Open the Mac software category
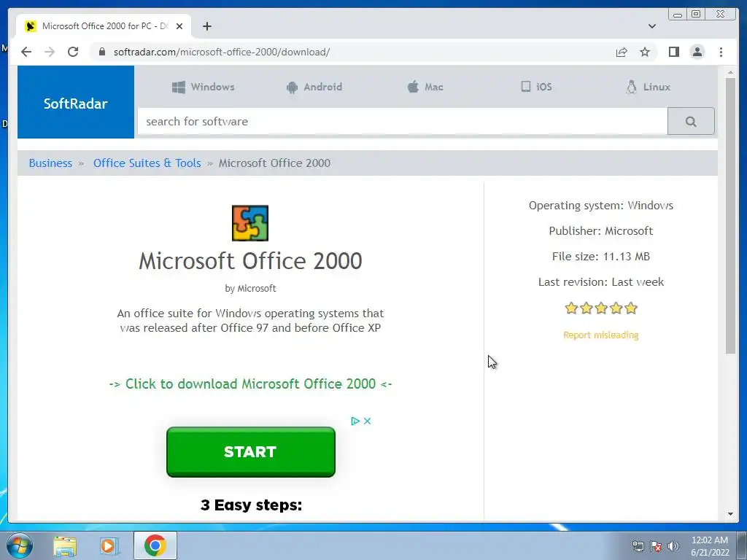This screenshot has height=560, width=747. point(425,87)
